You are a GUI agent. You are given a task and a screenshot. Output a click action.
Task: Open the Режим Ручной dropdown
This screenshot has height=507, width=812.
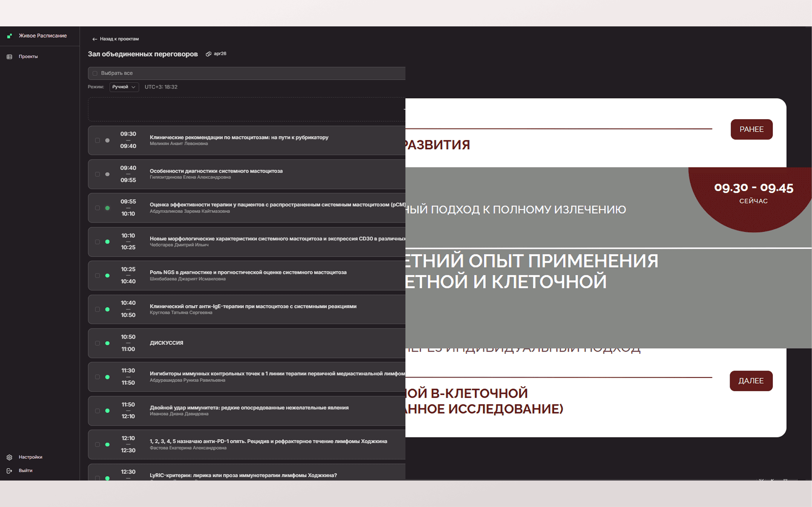tap(124, 87)
